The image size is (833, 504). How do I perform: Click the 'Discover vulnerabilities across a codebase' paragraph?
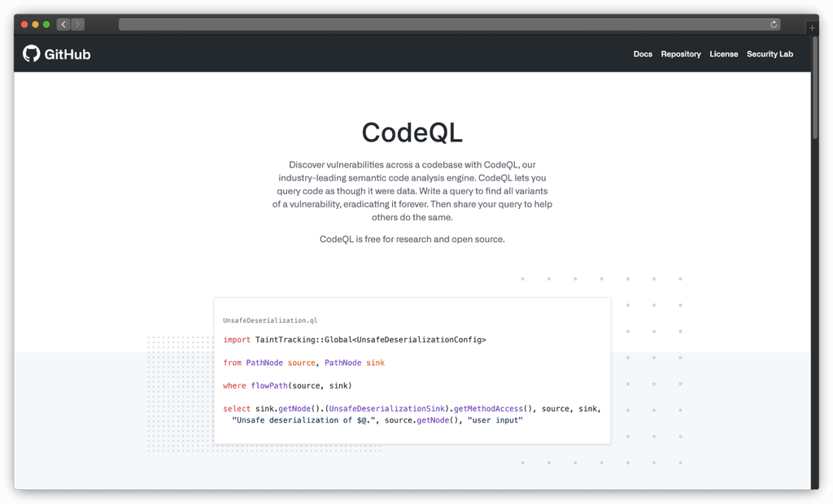pos(412,191)
